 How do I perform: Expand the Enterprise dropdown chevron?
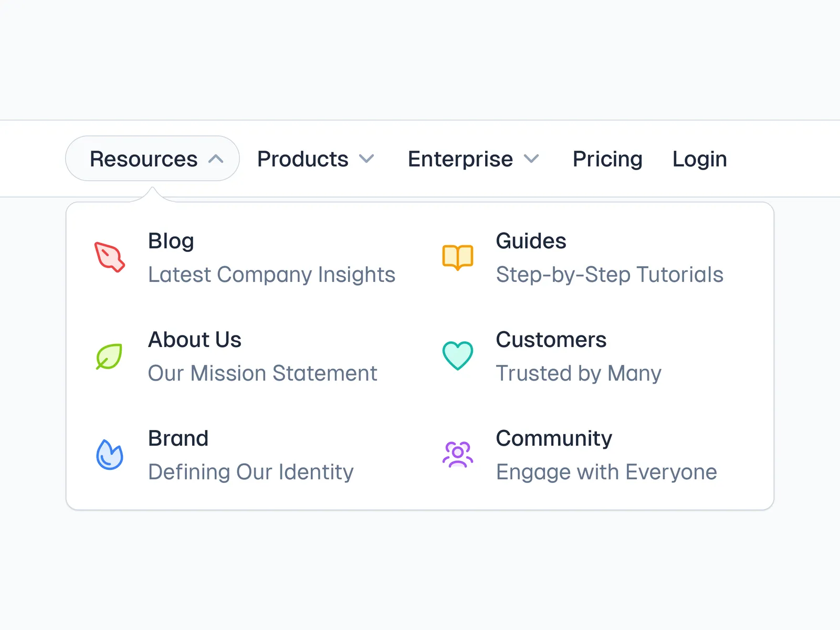click(531, 159)
